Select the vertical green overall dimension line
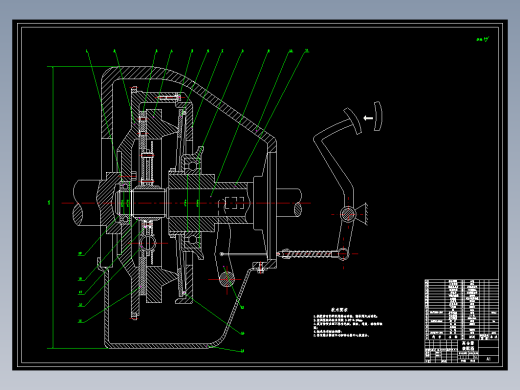Viewport: 520px width, 390px height. [54, 207]
